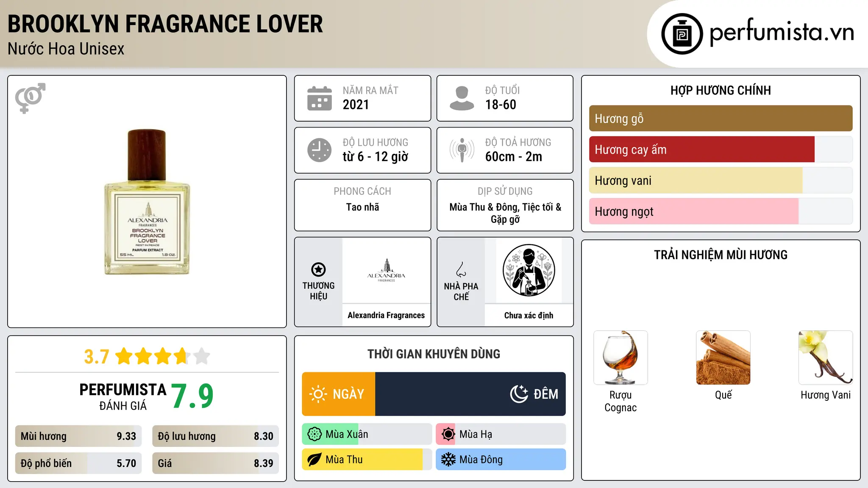Click the Alexandria Fragrances brand logo

386,270
